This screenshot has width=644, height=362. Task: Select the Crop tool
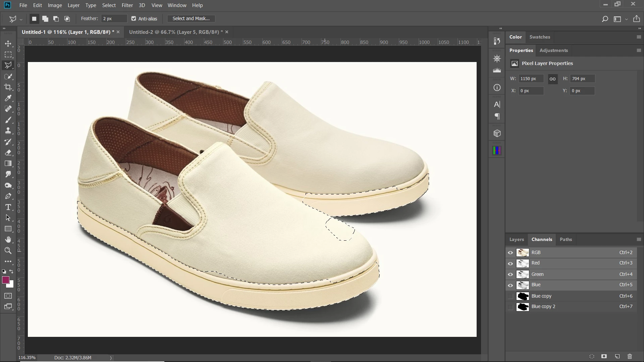(x=8, y=87)
